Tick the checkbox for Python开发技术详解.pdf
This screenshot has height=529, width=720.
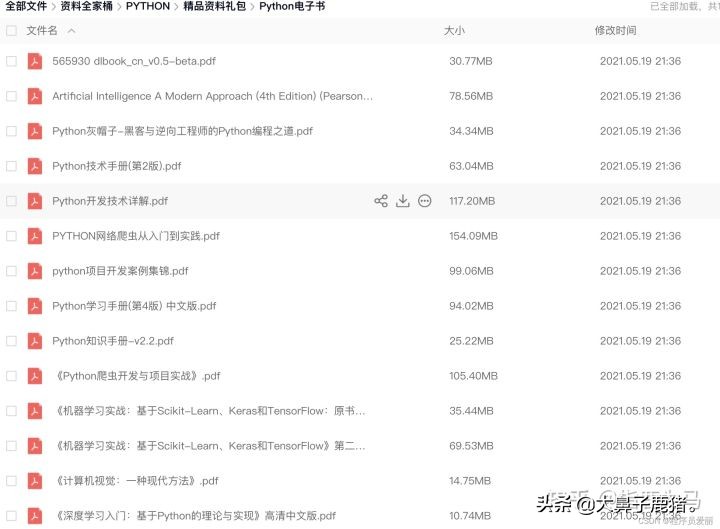(x=11, y=201)
